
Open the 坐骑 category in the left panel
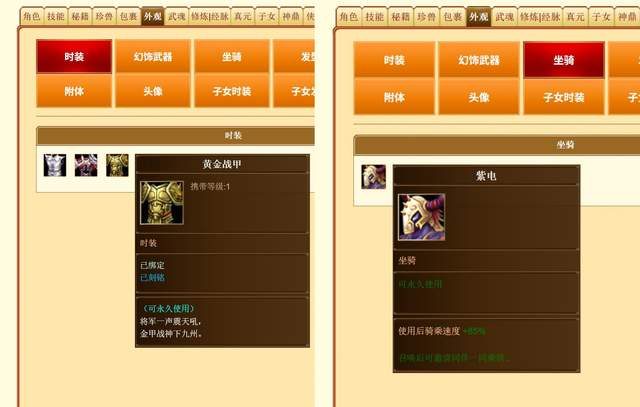coord(232,57)
